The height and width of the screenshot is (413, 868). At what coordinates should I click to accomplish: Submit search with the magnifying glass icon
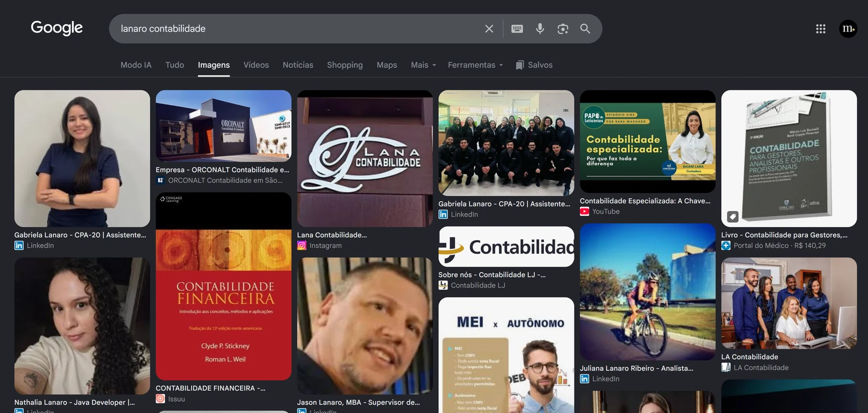585,29
